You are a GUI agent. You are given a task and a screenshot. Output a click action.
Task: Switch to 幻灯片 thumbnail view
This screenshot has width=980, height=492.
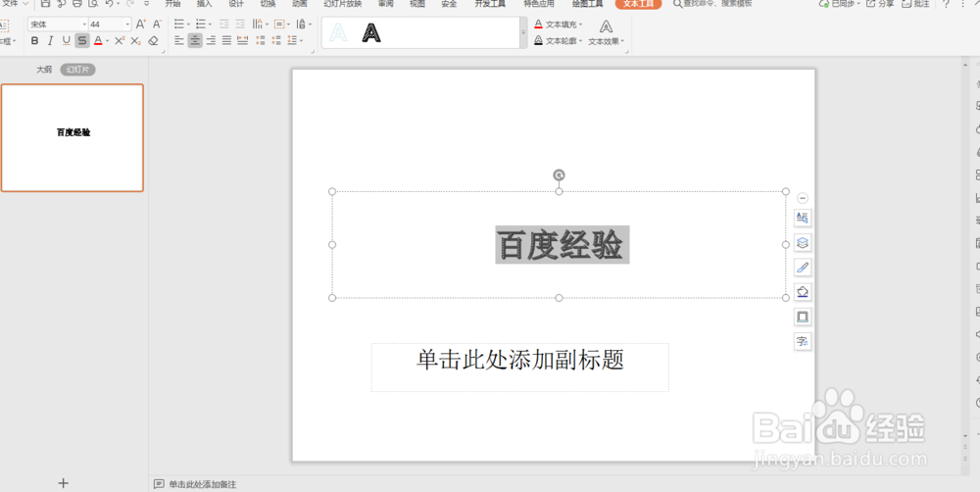click(x=78, y=70)
